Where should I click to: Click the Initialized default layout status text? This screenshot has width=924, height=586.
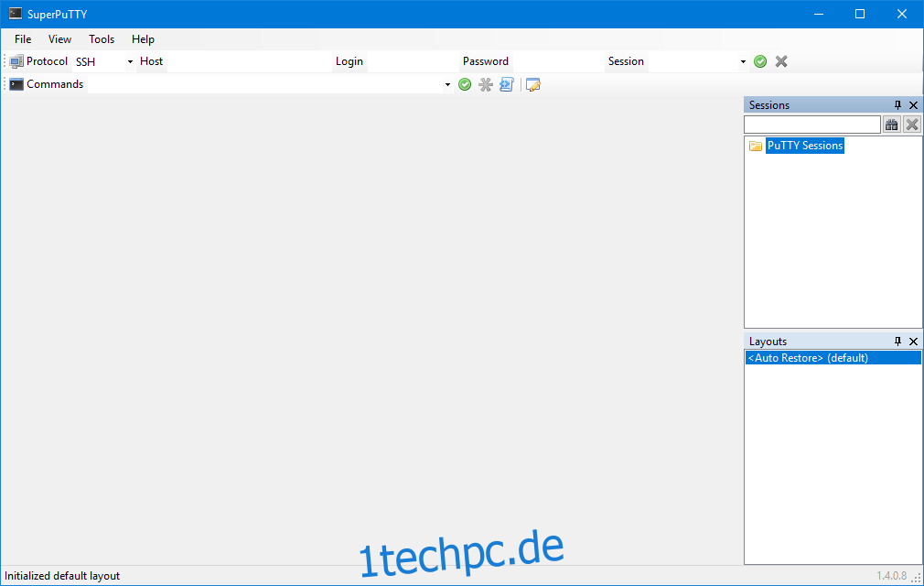click(62, 576)
